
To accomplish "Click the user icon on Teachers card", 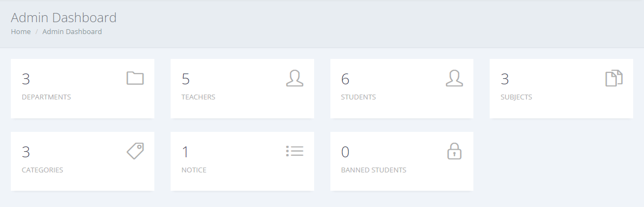I will (x=295, y=78).
